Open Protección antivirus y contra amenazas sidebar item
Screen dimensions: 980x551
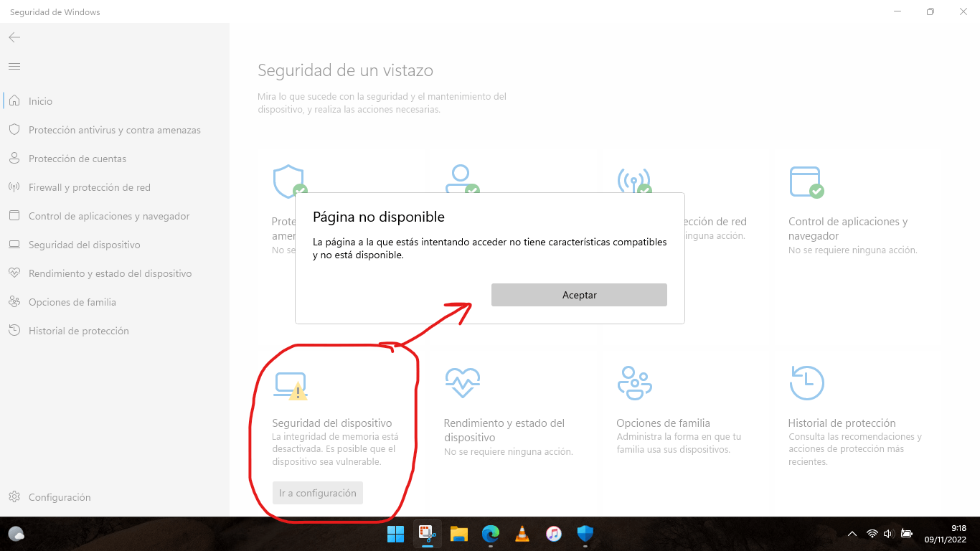click(115, 130)
